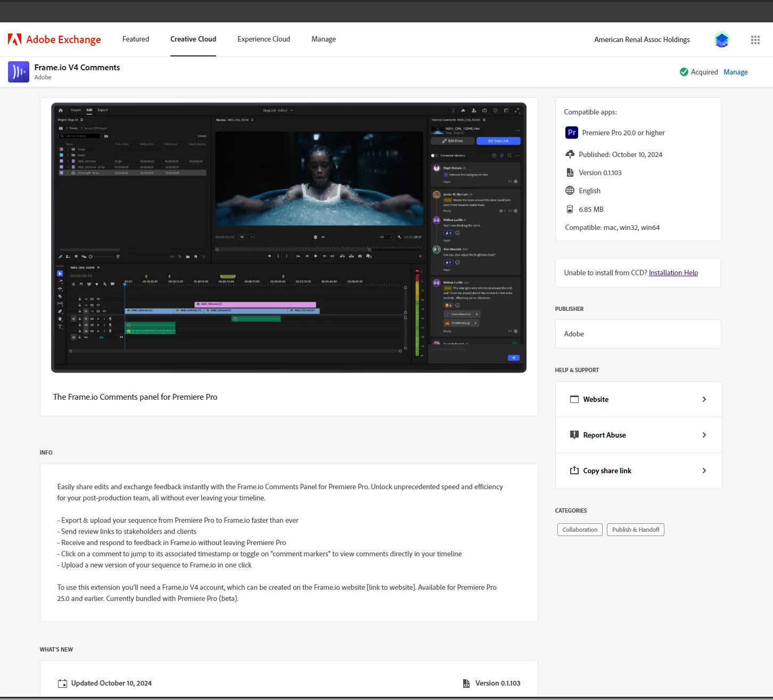Click the Copy share link icon
The height and width of the screenshot is (700, 773).
(x=574, y=470)
